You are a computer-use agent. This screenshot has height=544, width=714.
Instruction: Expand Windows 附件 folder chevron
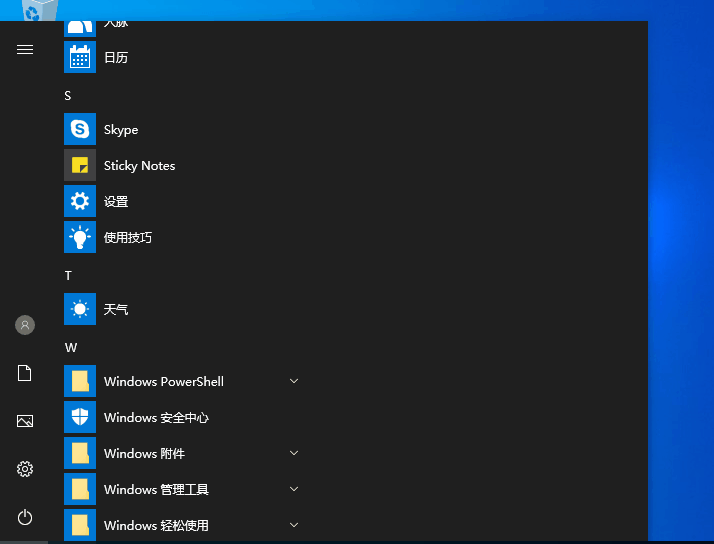click(294, 452)
